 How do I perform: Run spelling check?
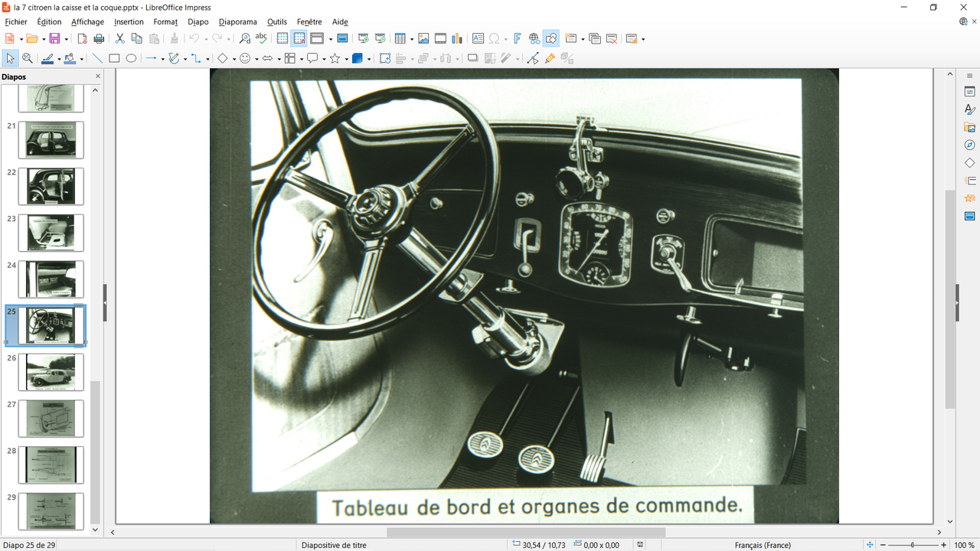click(262, 38)
